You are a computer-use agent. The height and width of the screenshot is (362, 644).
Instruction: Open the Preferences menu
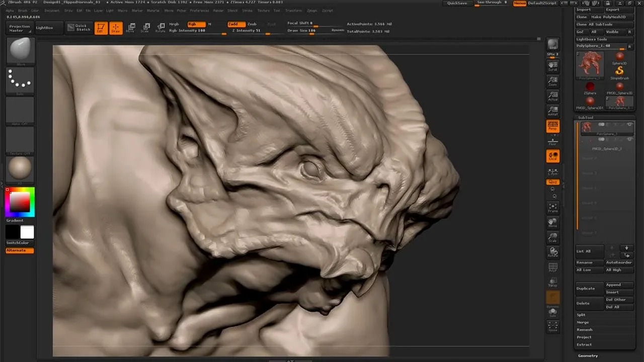point(199,11)
